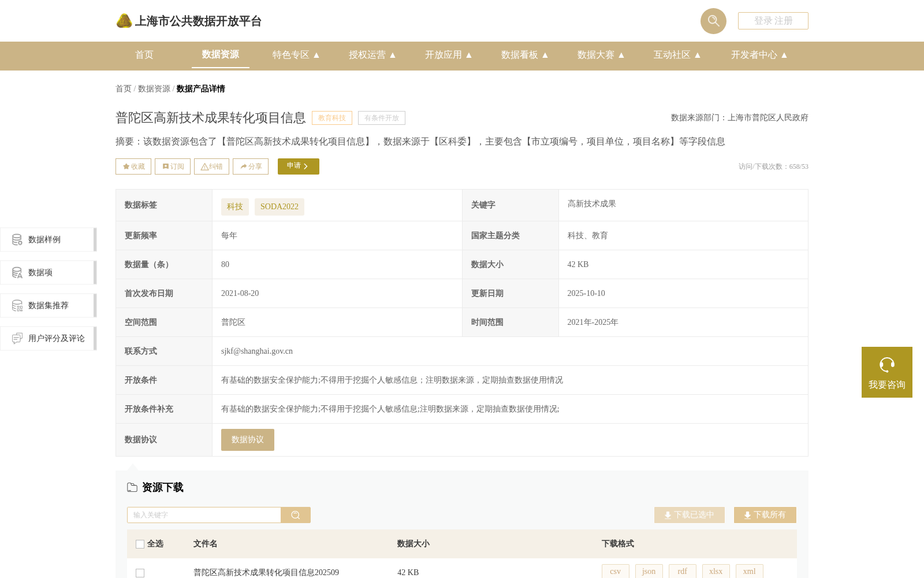Download the rdf format
Image resolution: width=924 pixels, height=578 pixels.
[x=683, y=572]
